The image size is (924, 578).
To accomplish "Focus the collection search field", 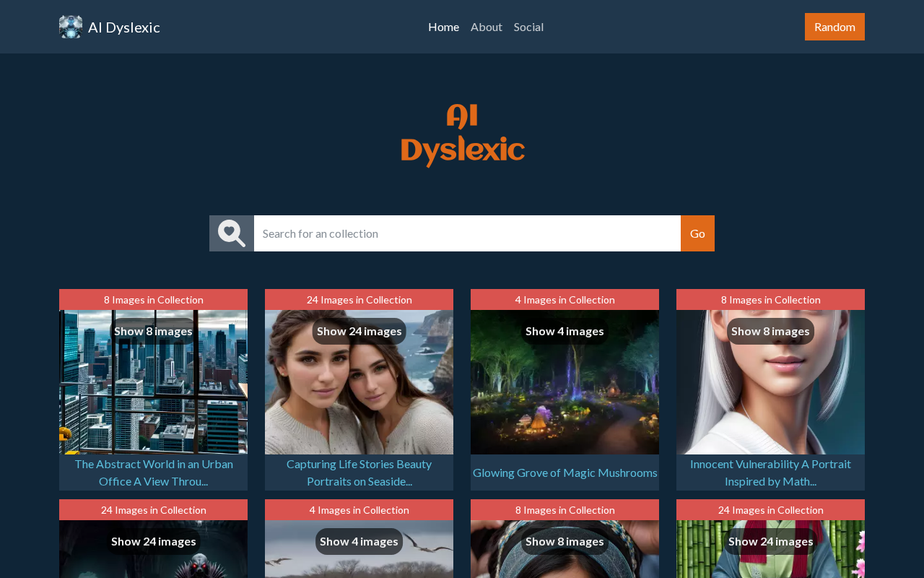I will (x=467, y=233).
